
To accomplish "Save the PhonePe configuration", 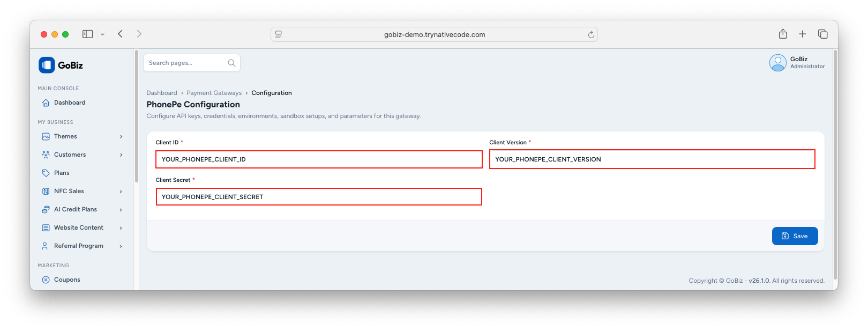I will [795, 236].
